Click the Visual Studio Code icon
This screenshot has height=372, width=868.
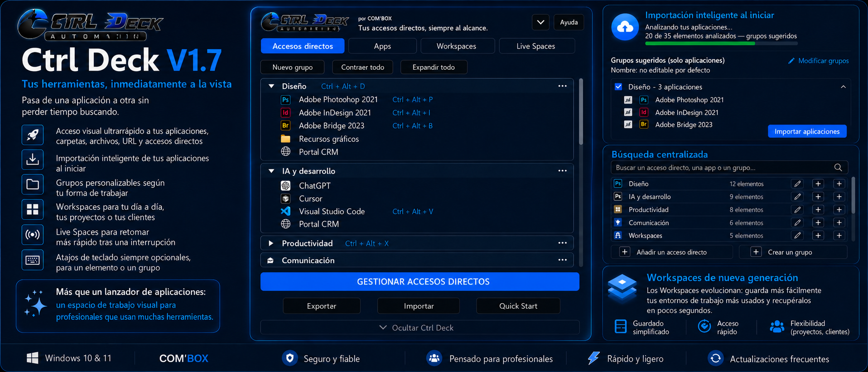coord(285,211)
